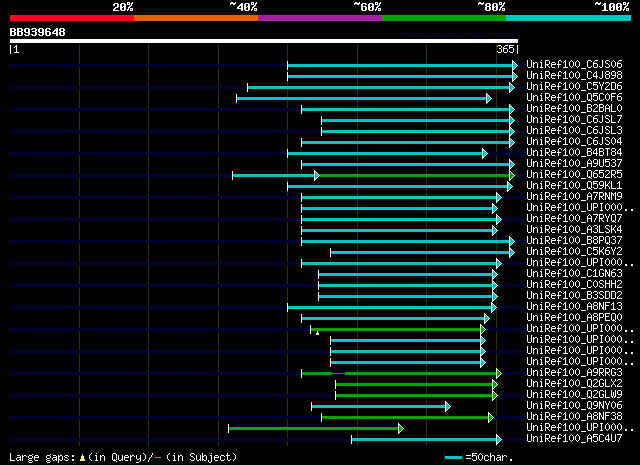
Task: Click the cyan alignment bar for UniRef100_C6JS06
Action: [400, 65]
